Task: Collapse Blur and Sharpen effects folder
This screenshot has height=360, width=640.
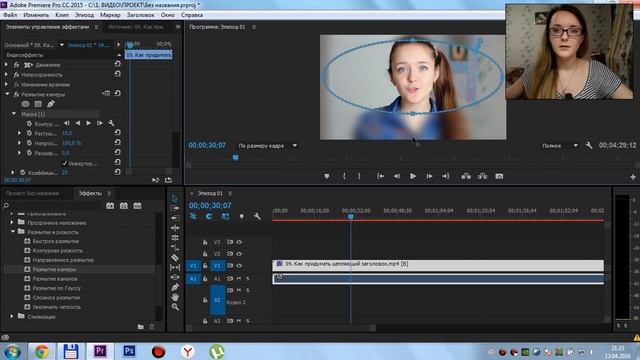Action: [13, 231]
